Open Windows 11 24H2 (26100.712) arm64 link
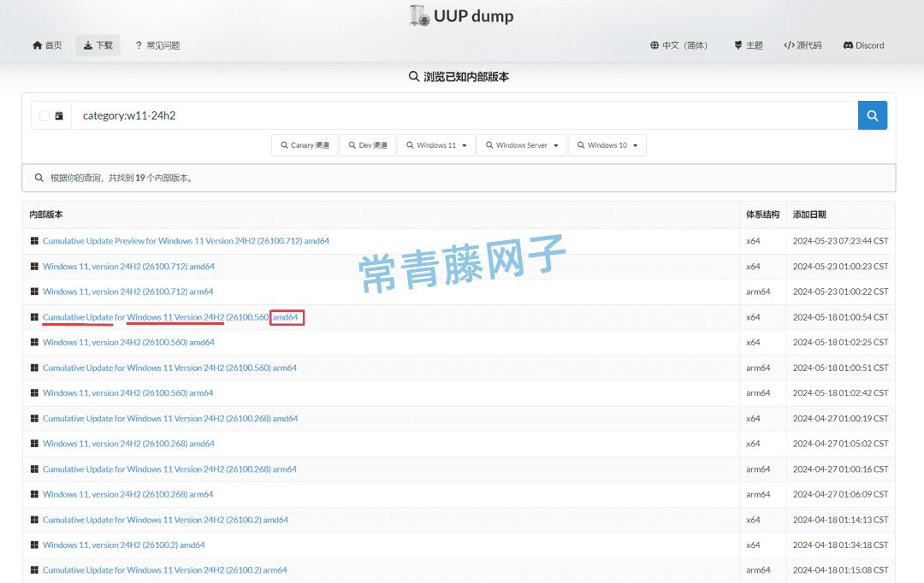The height and width of the screenshot is (583, 924). [x=127, y=291]
